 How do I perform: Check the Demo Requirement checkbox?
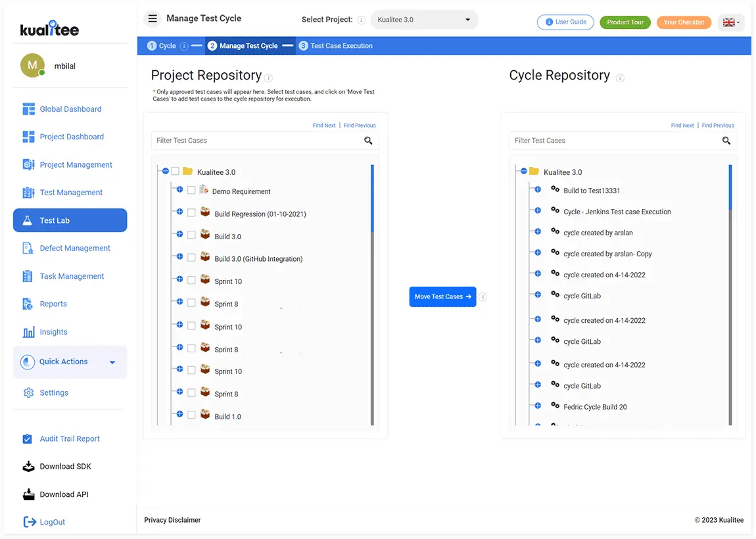(x=191, y=191)
